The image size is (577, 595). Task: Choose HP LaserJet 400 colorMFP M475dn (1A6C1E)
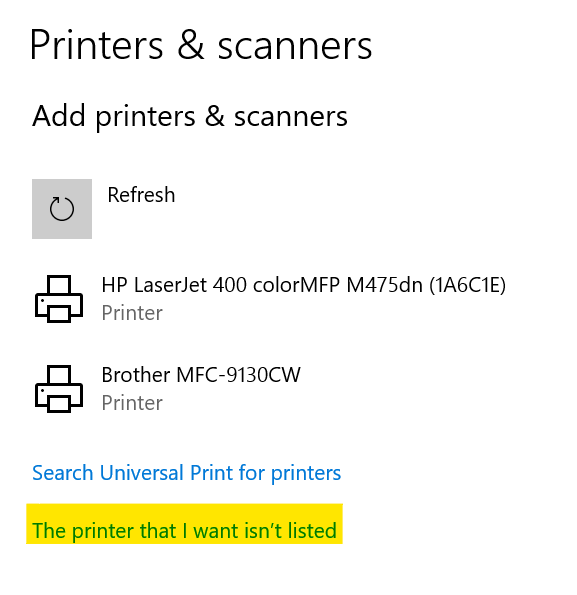coord(303,285)
